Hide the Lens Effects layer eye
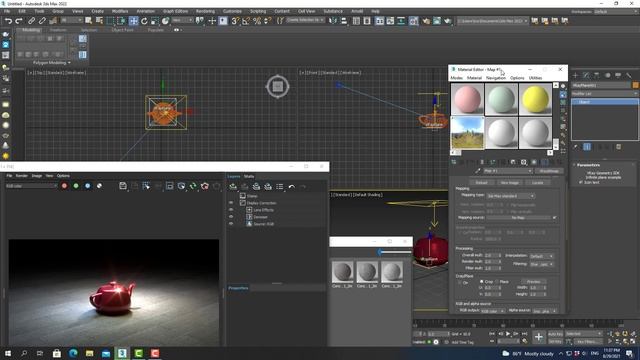Image resolution: width=640 pixels, height=360 pixels. [x=231, y=210]
